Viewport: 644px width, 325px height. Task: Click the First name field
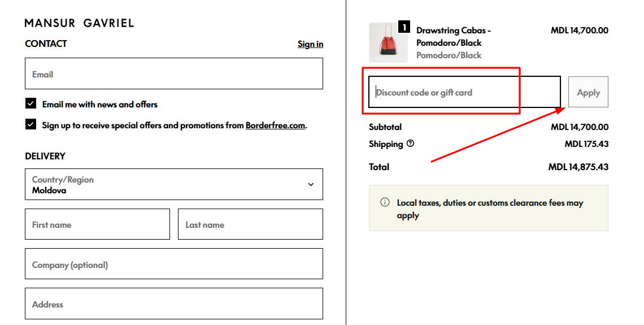[97, 224]
